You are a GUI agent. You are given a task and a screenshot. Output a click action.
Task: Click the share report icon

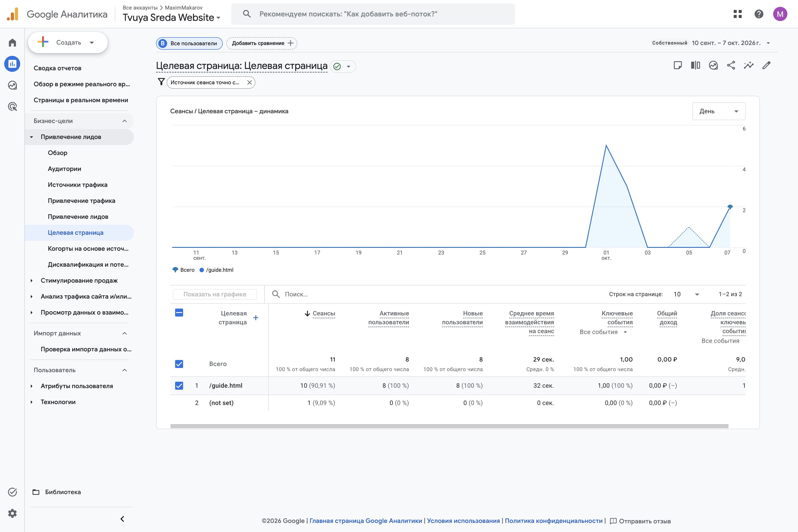[x=731, y=65]
